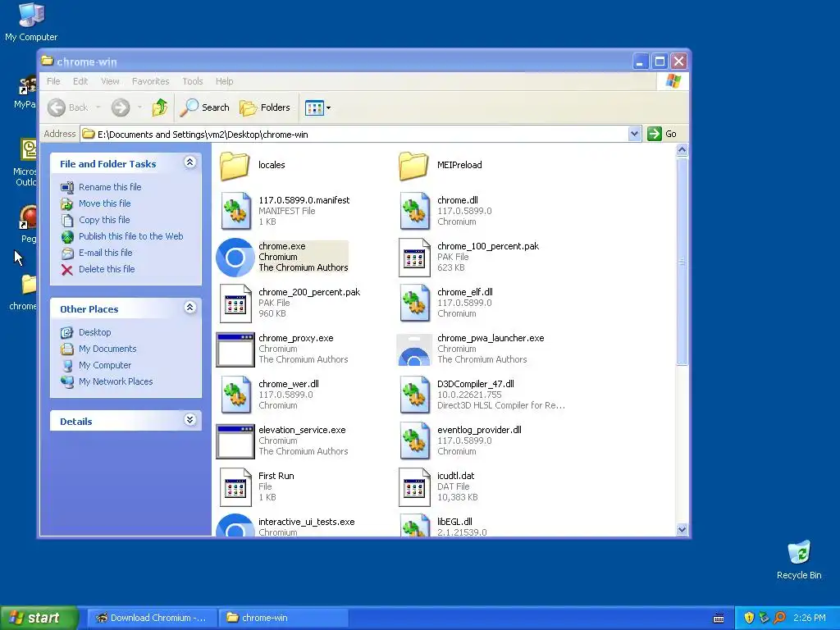
Task: Select the chrome.exe Chromium icon
Action: coord(235,257)
